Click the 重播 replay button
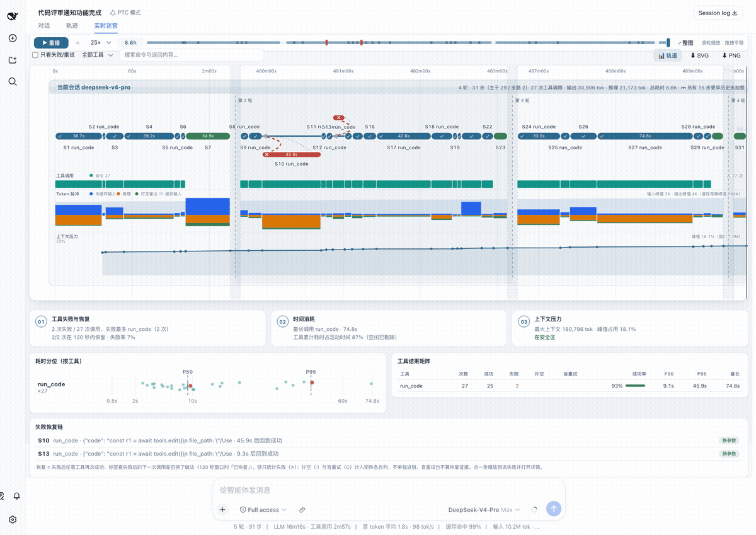 [51, 43]
